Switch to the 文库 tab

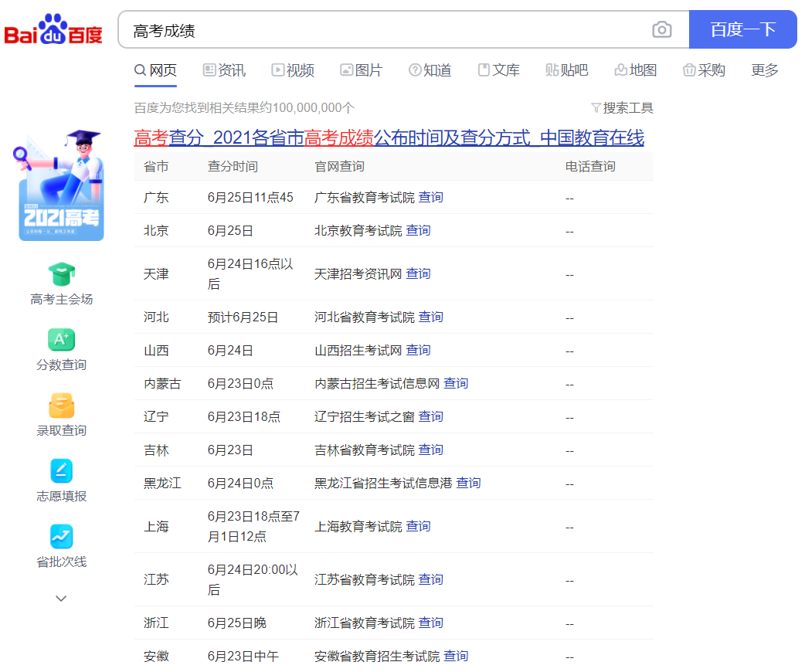498,70
